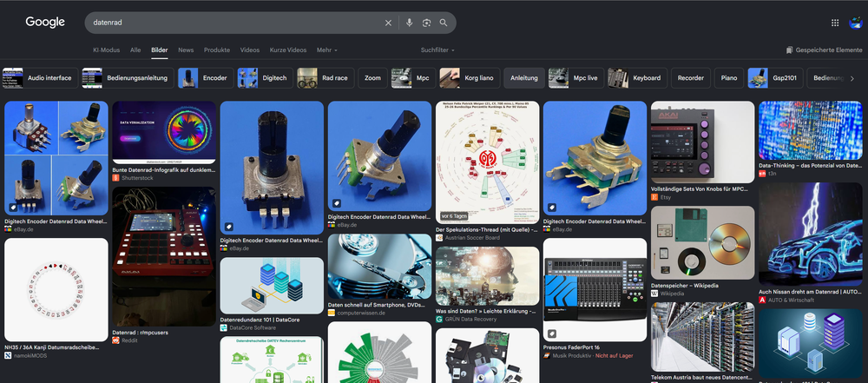Clear the search box with the X icon
The image size is (868, 383).
coord(388,23)
